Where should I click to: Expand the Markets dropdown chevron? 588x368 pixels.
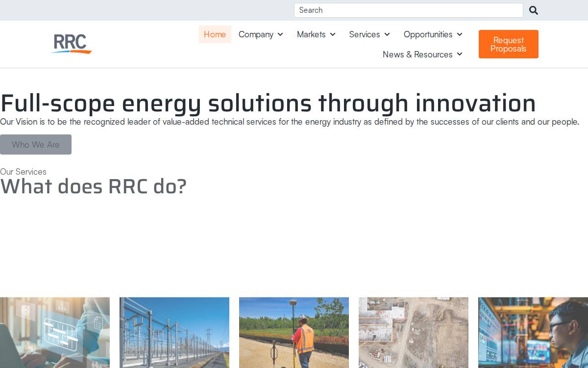[333, 34]
